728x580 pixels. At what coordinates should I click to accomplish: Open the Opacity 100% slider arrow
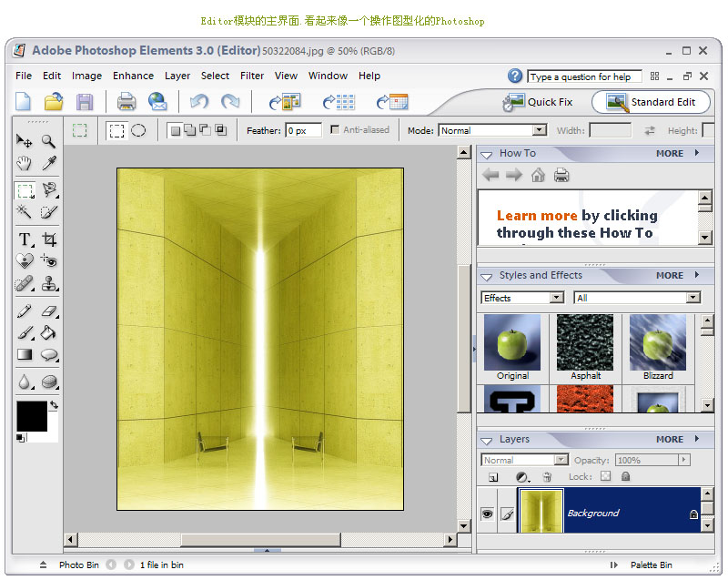[684, 459]
